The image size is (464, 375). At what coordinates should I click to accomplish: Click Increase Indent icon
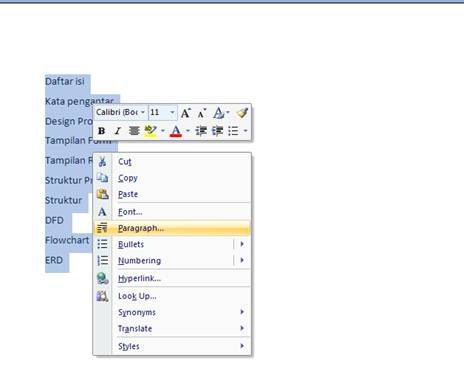217,131
